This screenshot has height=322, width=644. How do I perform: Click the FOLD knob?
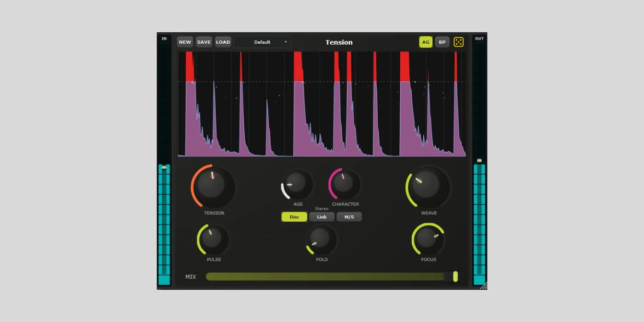322,241
